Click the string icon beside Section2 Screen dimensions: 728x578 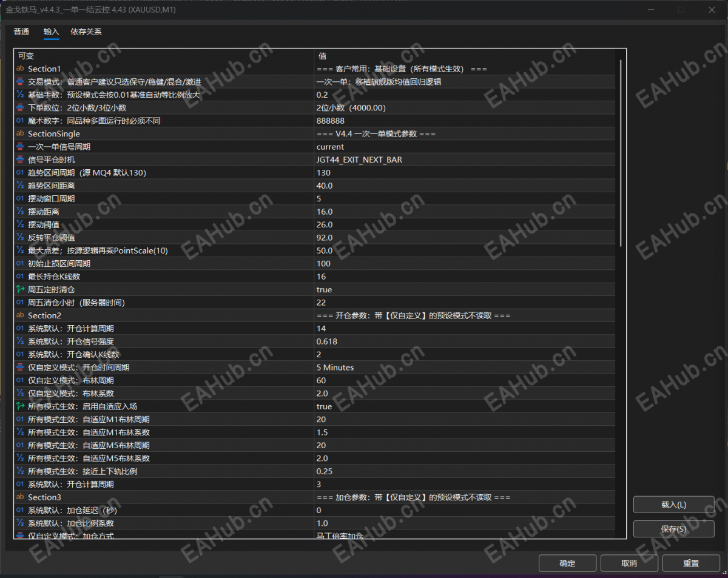(x=20, y=315)
